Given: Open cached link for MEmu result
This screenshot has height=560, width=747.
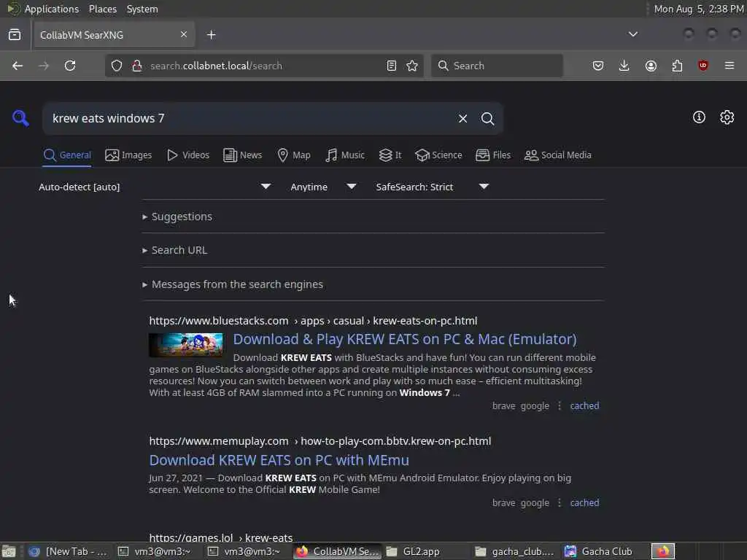Looking at the screenshot, I should click(584, 503).
